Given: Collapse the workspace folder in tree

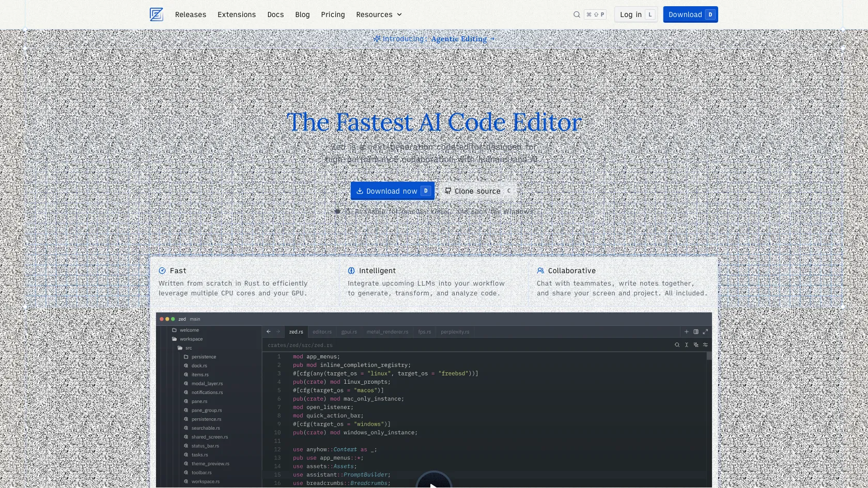Looking at the screenshot, I should pyautogui.click(x=174, y=339).
